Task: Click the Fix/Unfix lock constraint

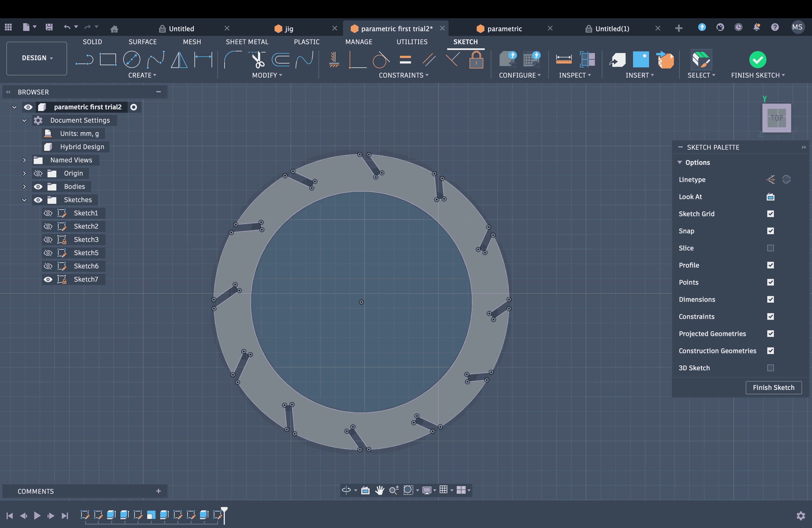Action: 476,60
